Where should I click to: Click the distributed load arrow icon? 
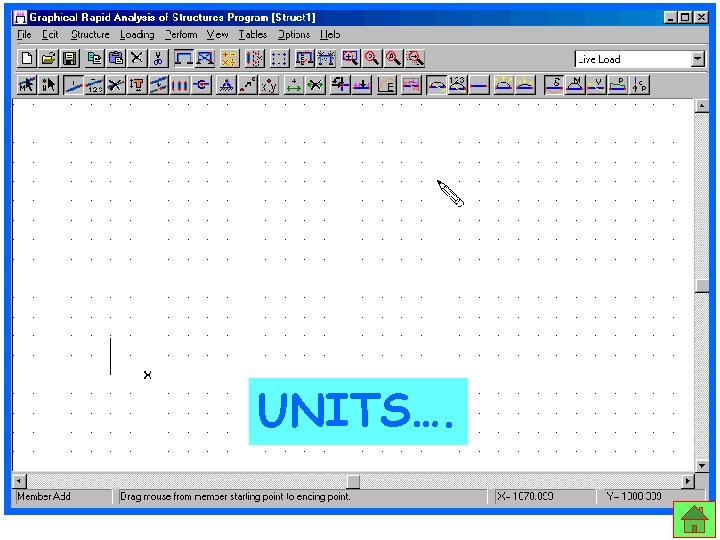[362, 85]
